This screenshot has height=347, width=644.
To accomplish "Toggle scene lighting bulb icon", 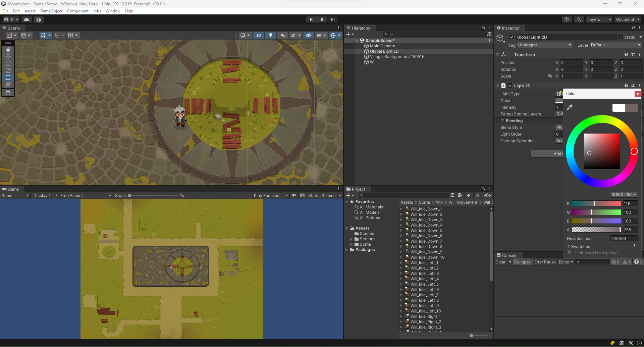I will tap(271, 35).
